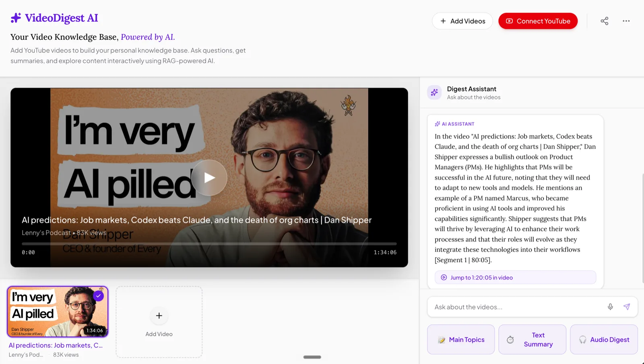Click the video title overlay text in player
The width and height of the screenshot is (644, 364).
[196, 220]
